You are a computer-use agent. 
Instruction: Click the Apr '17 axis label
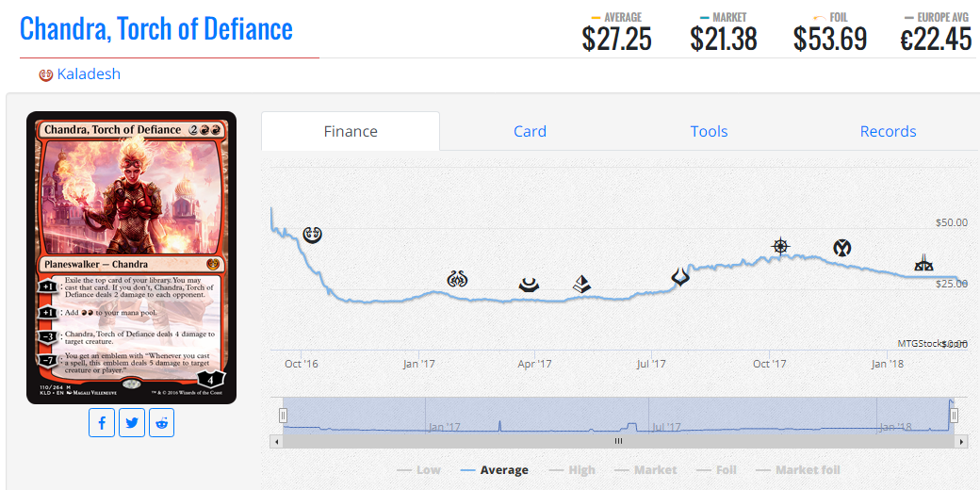click(535, 364)
